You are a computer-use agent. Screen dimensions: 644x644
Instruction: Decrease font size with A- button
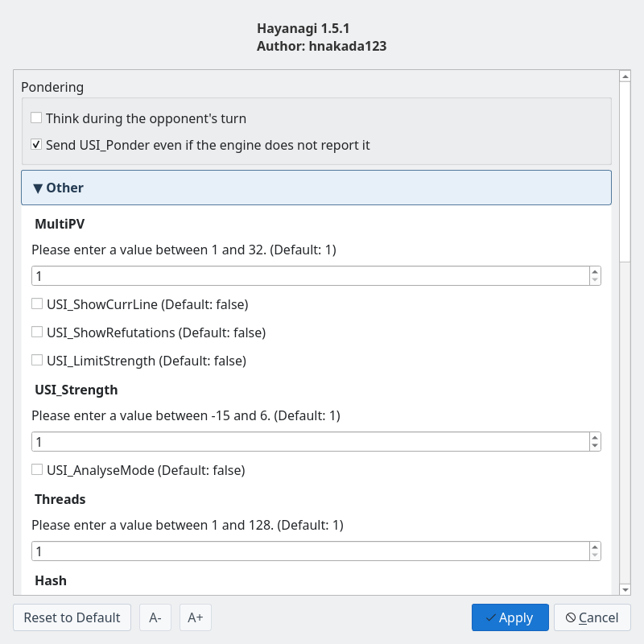155,617
